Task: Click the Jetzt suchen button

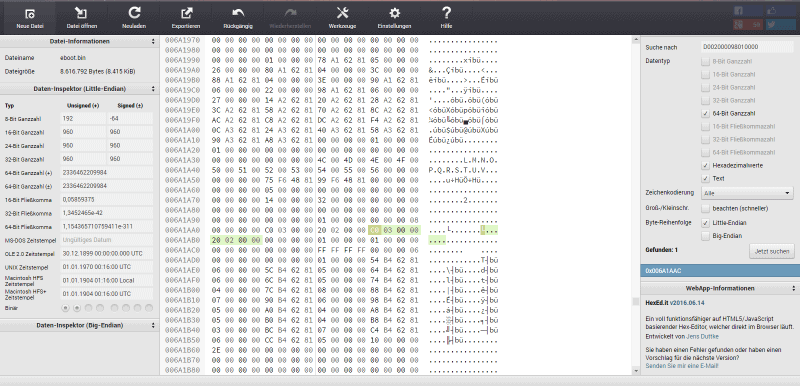Action: coord(771,251)
